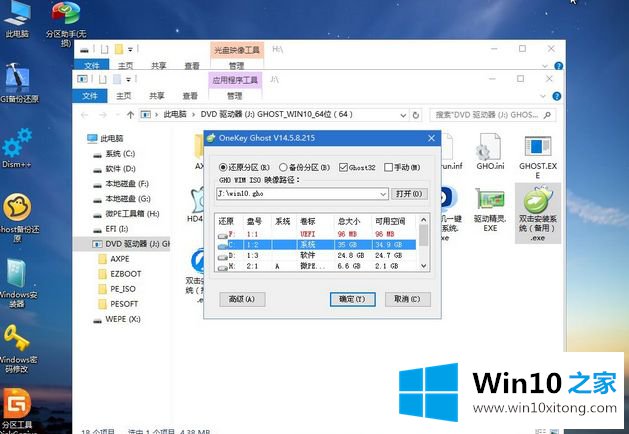Open the yellow Ghost备份还原 desktop icon
The image size is (629, 434).
pos(18,218)
